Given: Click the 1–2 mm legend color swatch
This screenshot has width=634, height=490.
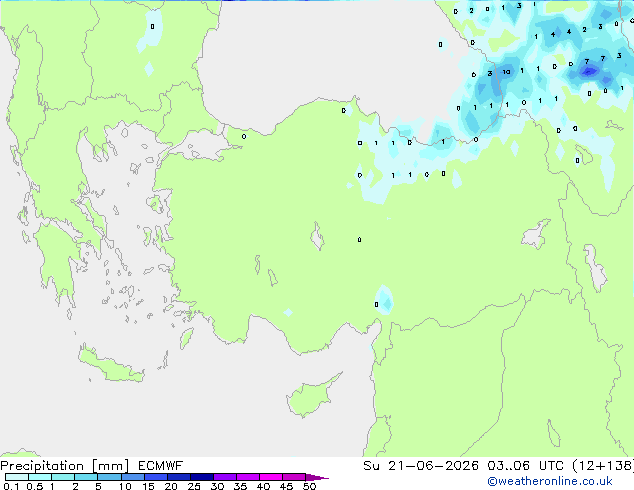Looking at the screenshot, I should point(63,477).
